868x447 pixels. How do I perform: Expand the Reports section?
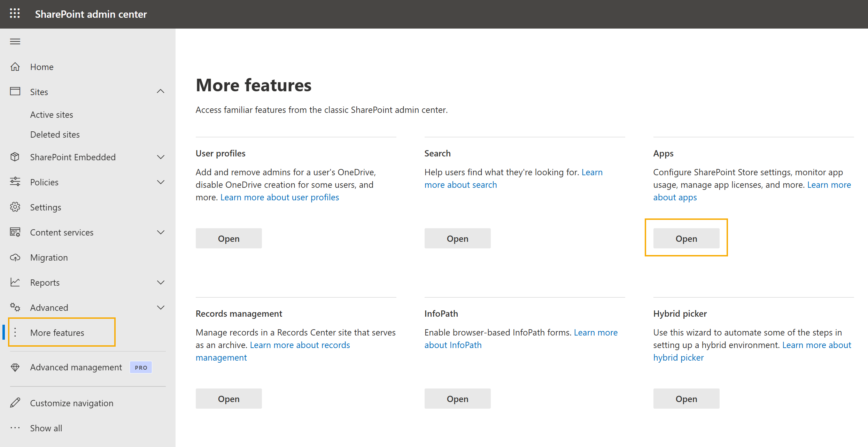pyautogui.click(x=161, y=282)
